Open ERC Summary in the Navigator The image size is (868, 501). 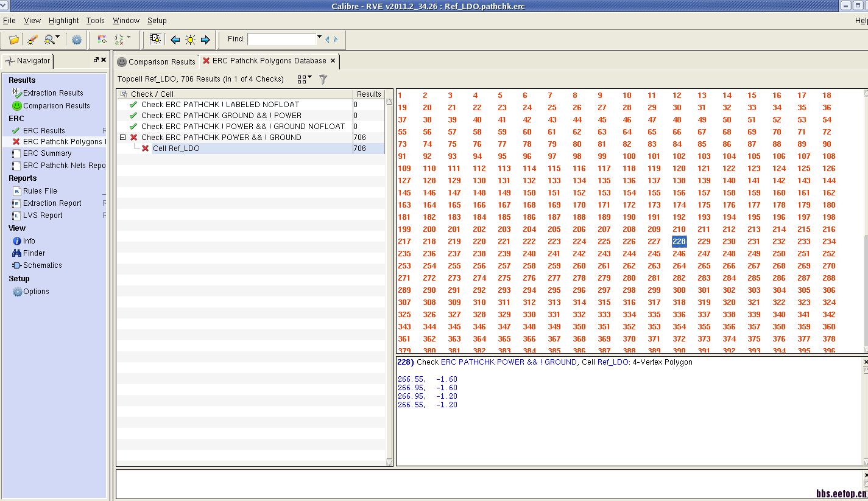(x=47, y=153)
